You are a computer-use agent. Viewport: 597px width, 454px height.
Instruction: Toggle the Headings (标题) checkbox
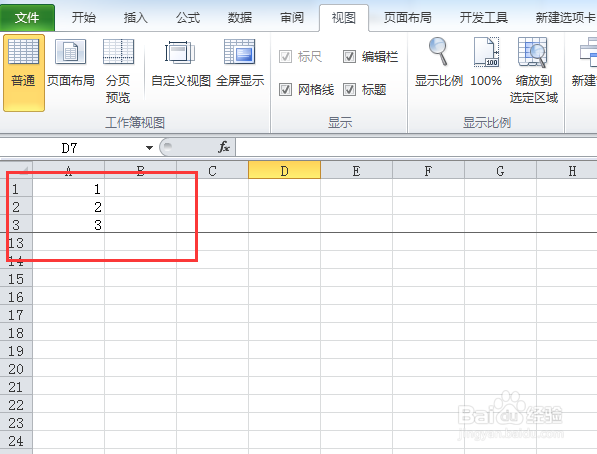click(349, 90)
